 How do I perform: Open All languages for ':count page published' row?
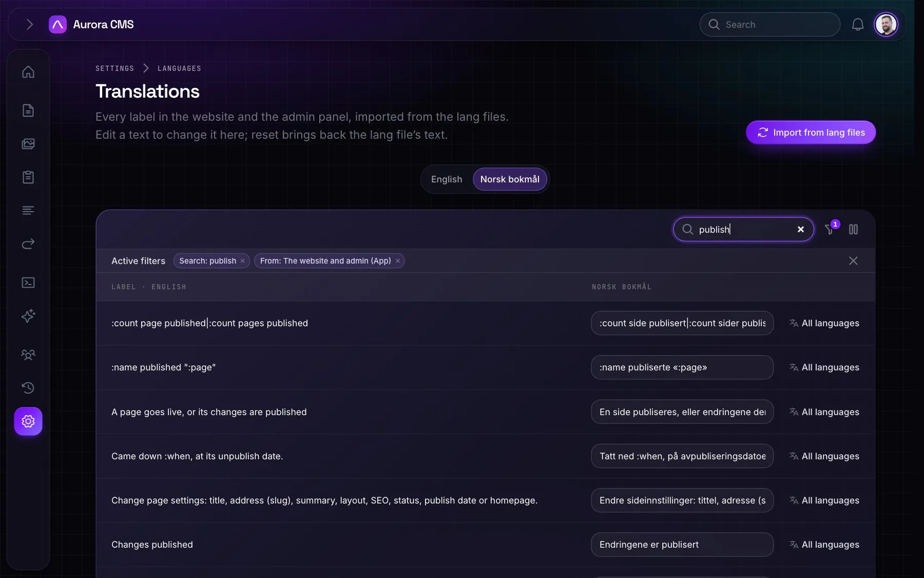(x=824, y=323)
